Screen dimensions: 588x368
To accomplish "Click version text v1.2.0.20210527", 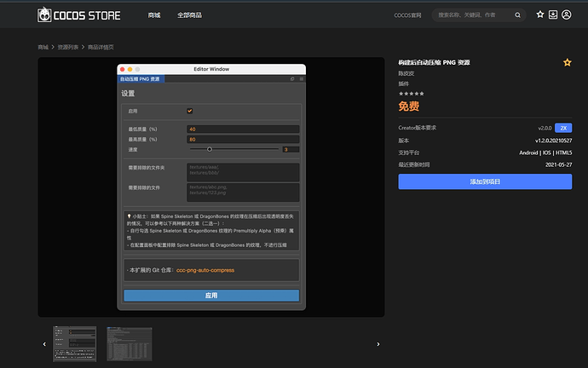I will (x=554, y=141).
